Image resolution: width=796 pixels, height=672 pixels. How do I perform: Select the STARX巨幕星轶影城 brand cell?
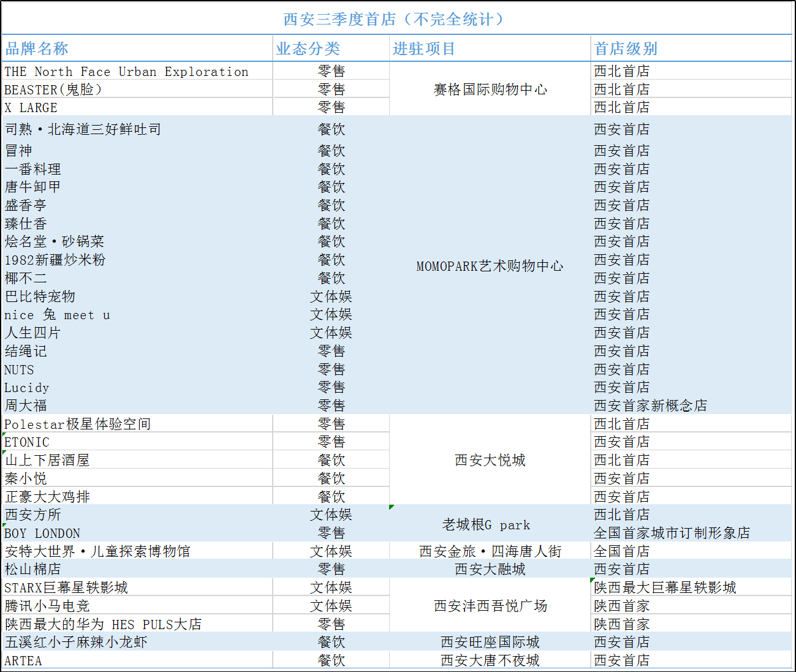[137, 587]
